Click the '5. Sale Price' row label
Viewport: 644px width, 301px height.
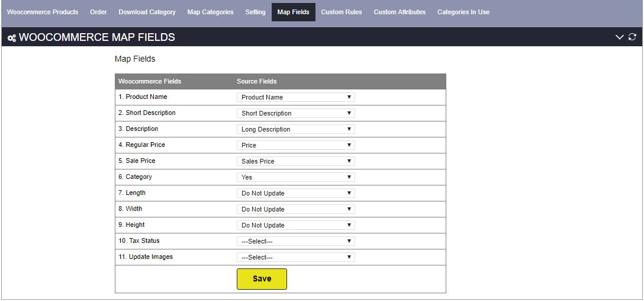pyautogui.click(x=137, y=161)
